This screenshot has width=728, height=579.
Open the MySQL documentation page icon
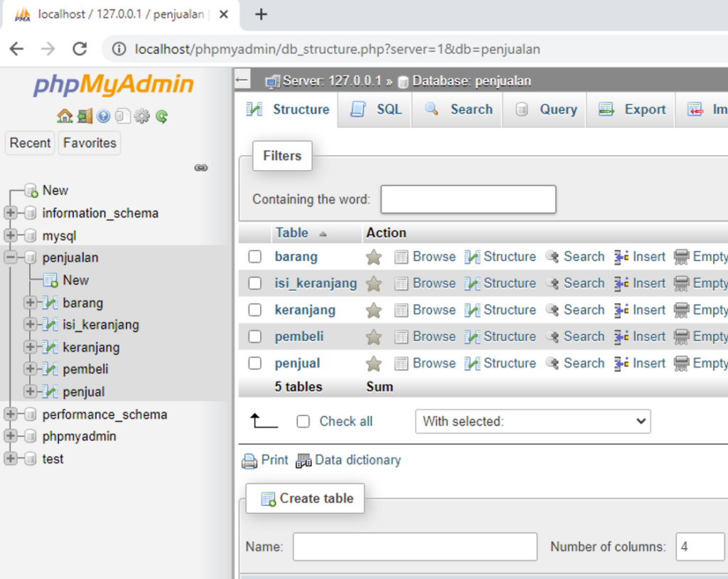(122, 116)
